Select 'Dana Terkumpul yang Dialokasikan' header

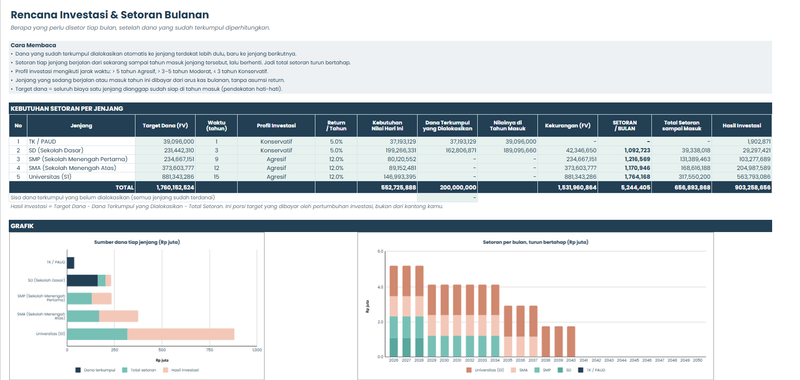pos(447,125)
